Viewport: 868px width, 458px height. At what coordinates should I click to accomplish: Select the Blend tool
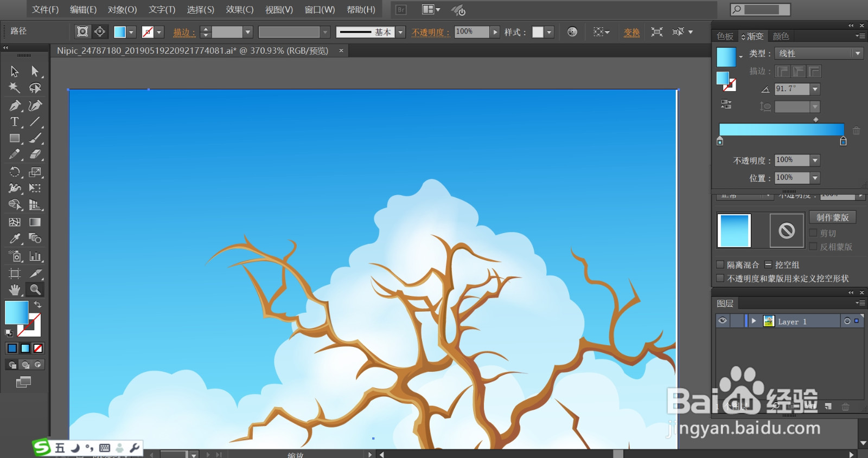[x=35, y=238]
